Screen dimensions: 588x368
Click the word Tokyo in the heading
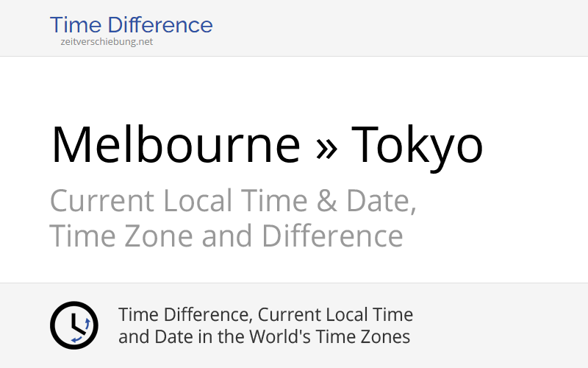[417, 144]
